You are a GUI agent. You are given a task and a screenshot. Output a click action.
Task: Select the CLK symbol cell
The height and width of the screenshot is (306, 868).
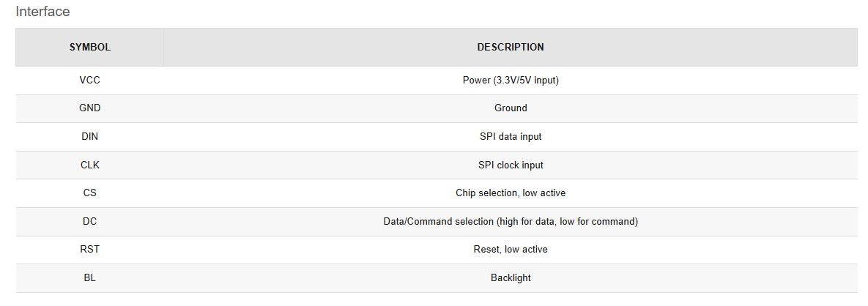[x=89, y=165]
